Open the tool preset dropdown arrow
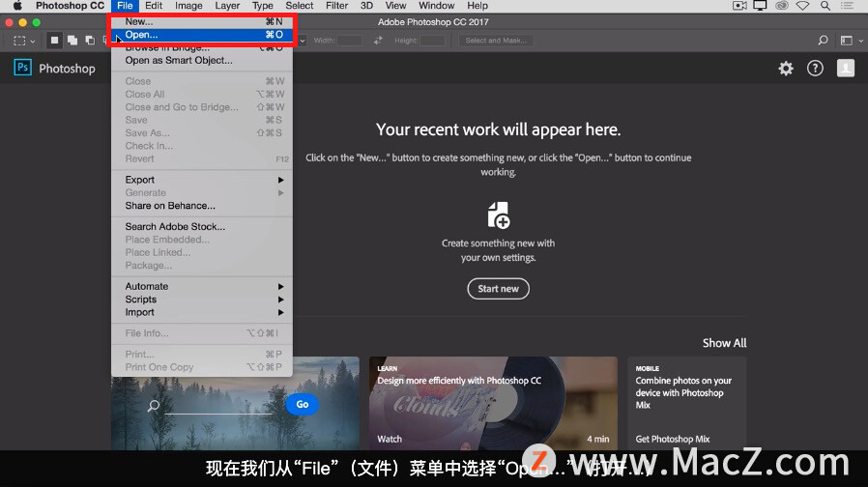The width and height of the screenshot is (868, 487). point(33,41)
